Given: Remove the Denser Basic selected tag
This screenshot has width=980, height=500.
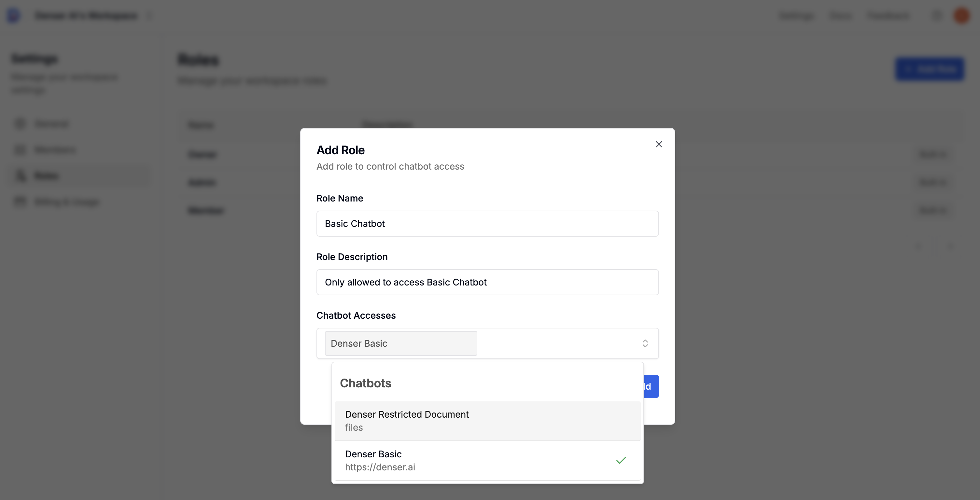Looking at the screenshot, I should coord(400,343).
